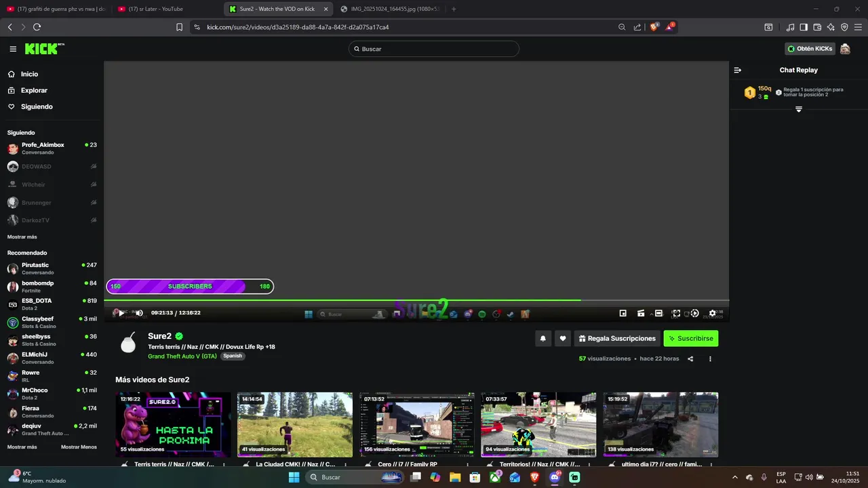Screen dimensions: 868x488
Task: Open the 07:33:57 video thumbnail
Action: coord(538,424)
